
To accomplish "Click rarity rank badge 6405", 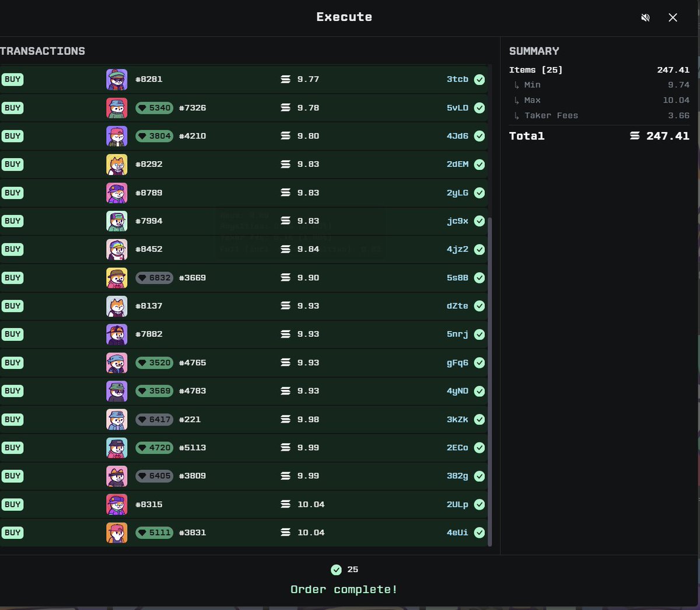I will pyautogui.click(x=154, y=476).
